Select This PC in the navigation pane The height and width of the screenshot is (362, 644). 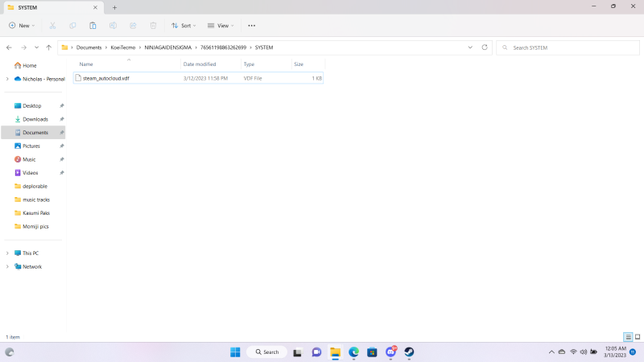pyautogui.click(x=31, y=253)
